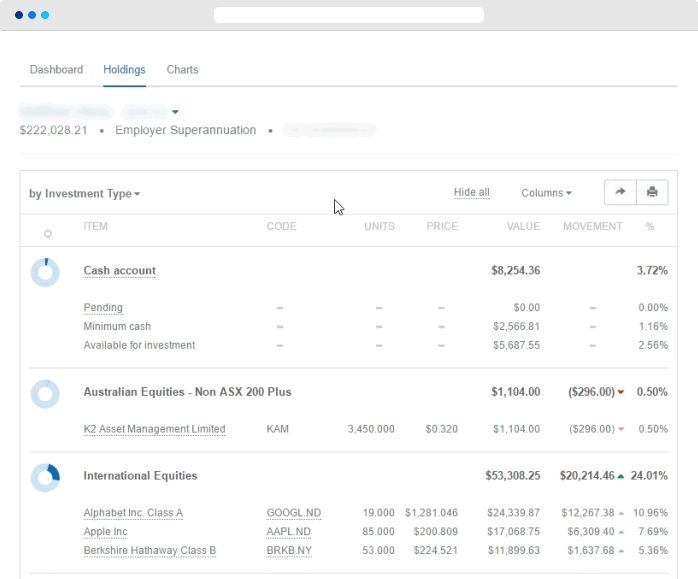Click the Cash account donut chart icon
The image size is (698, 579).
45,272
